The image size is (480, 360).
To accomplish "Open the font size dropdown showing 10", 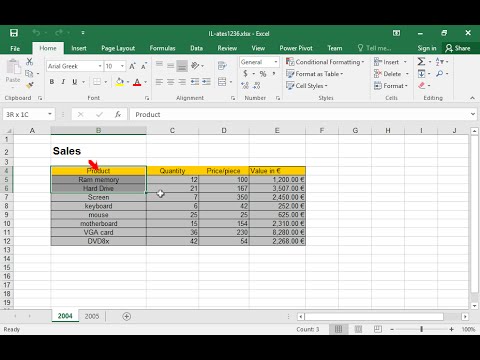I will tap(122, 66).
